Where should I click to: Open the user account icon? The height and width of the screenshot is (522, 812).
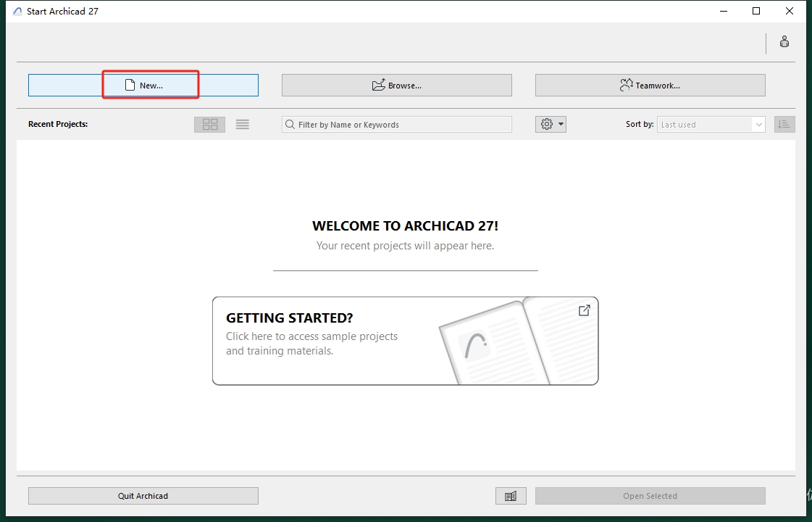[x=784, y=42]
